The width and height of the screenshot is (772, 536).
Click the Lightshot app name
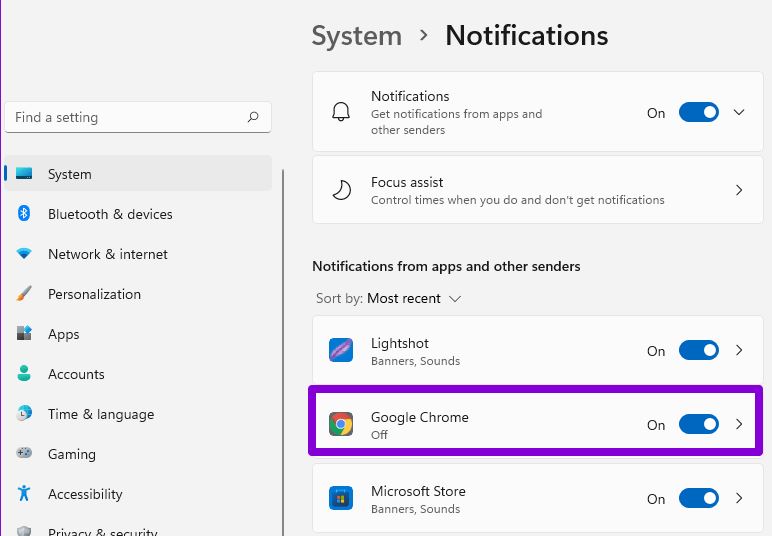400,343
